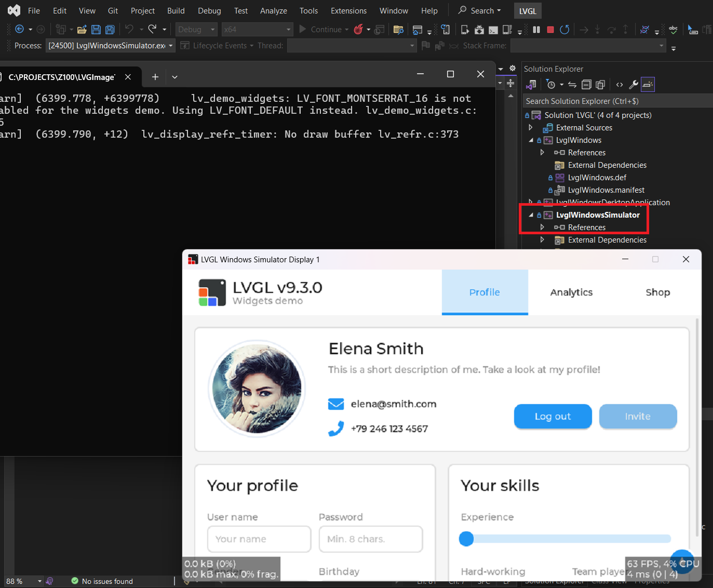Open the Debug configuration dropdown
The width and height of the screenshot is (713, 588).
[x=196, y=30]
